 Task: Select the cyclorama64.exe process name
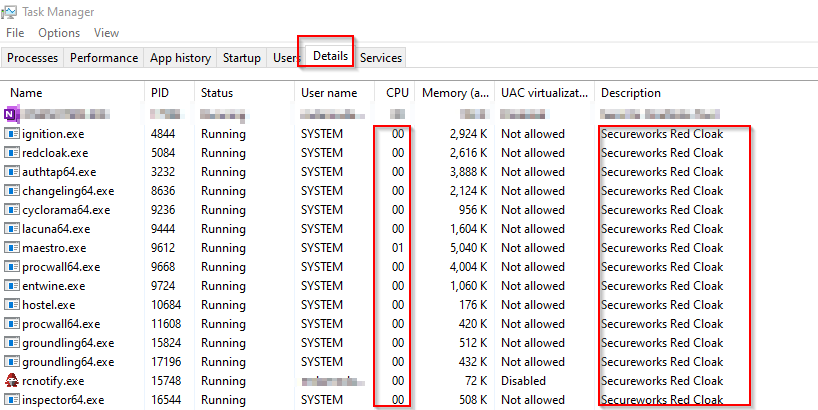click(x=66, y=210)
